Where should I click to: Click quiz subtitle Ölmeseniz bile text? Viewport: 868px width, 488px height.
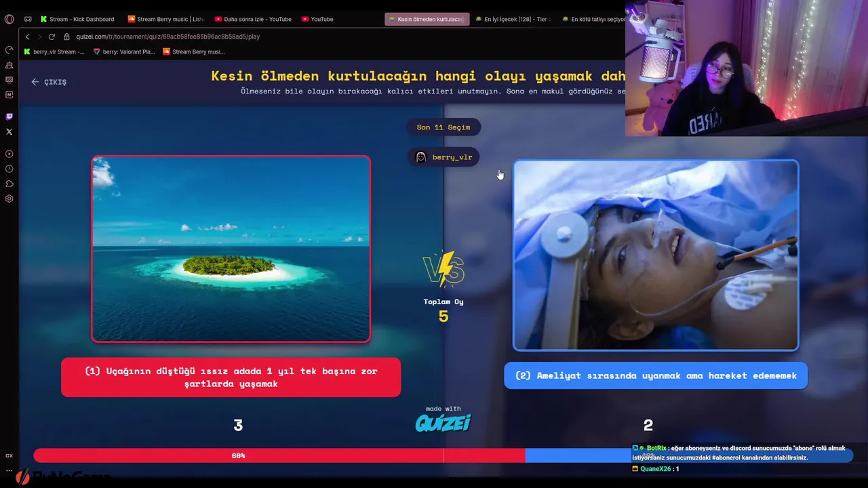click(x=432, y=91)
